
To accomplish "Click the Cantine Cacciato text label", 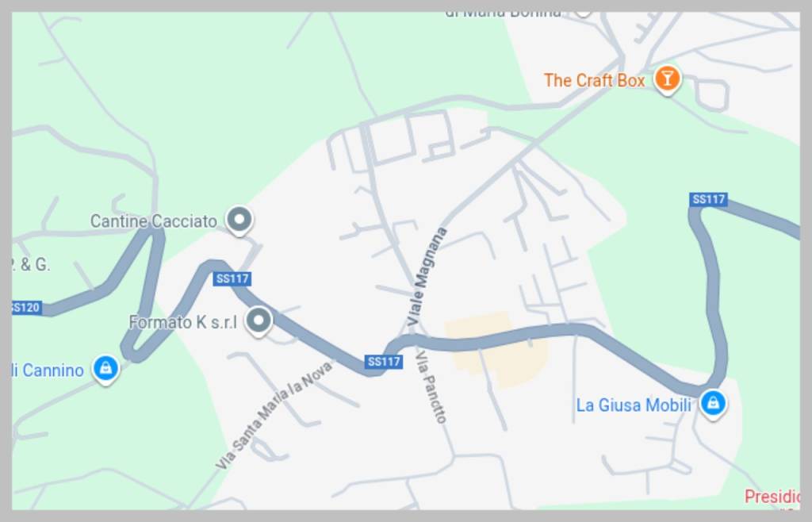I will tap(153, 221).
